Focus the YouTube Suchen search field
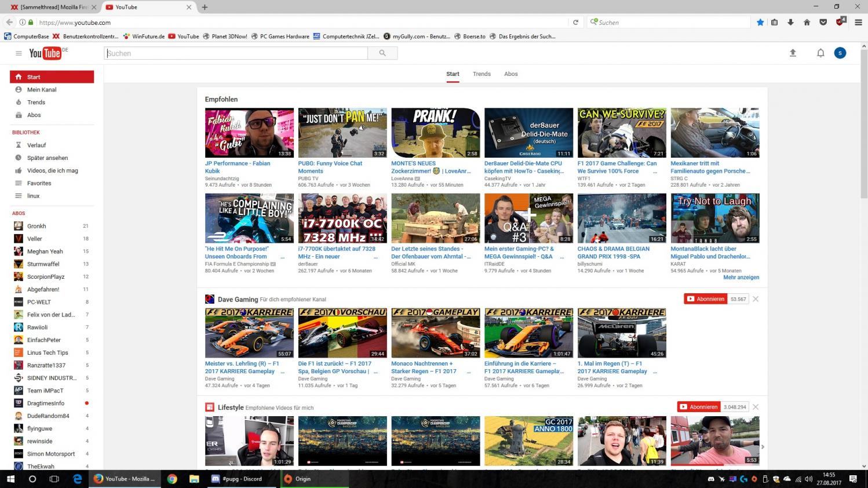Viewport: 868px width, 488px height. [x=236, y=53]
